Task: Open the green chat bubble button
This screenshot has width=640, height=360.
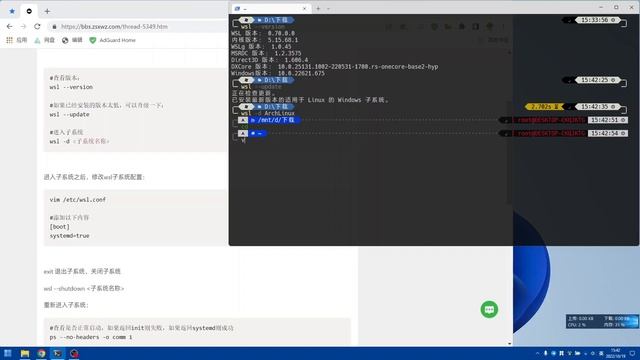Action: point(489,309)
